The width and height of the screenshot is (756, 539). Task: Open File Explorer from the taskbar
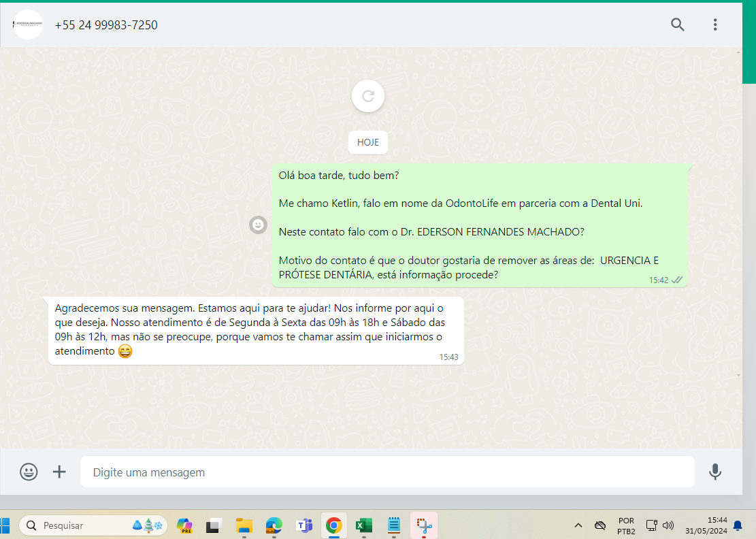tap(244, 525)
